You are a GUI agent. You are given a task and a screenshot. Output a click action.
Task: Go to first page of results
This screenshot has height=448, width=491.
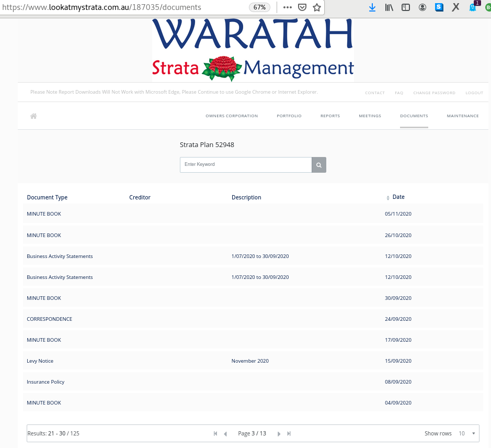(x=215, y=433)
